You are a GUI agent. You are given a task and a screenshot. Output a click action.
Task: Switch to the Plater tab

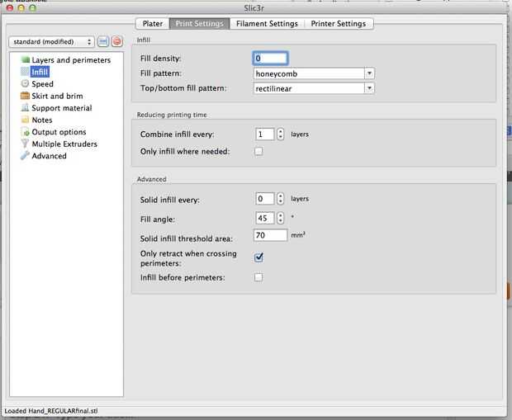[153, 23]
